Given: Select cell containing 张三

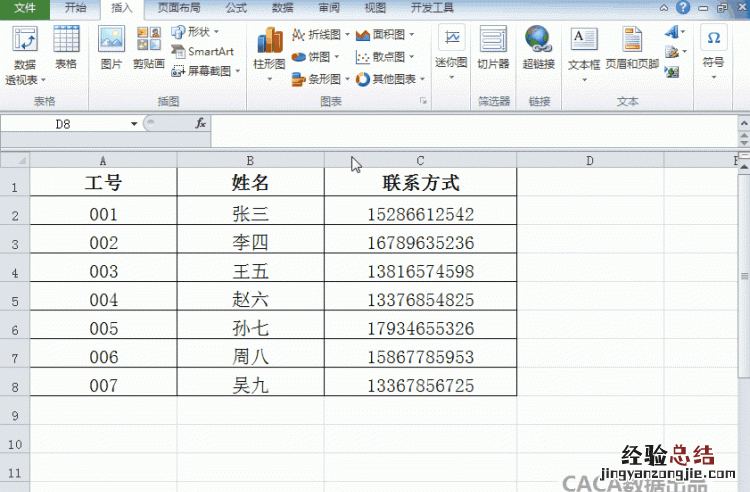Looking at the screenshot, I should pyautogui.click(x=250, y=214).
